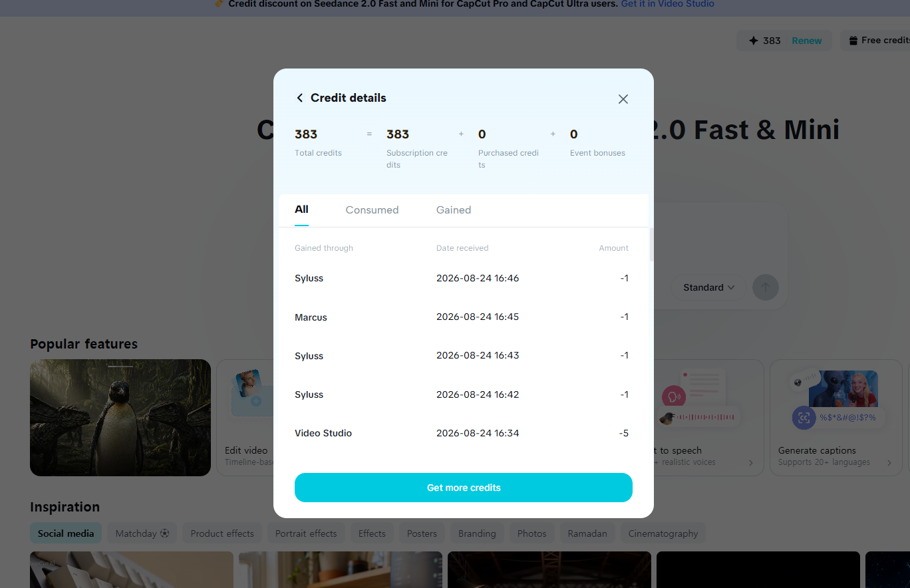The height and width of the screenshot is (588, 910).
Task: Choose the Branding filter chip
Action: click(x=477, y=533)
